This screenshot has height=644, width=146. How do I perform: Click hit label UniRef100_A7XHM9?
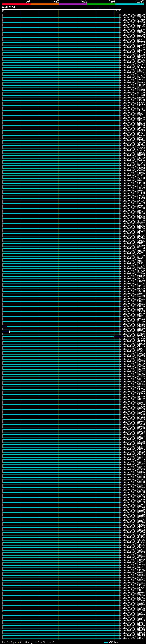[x=134, y=382]
